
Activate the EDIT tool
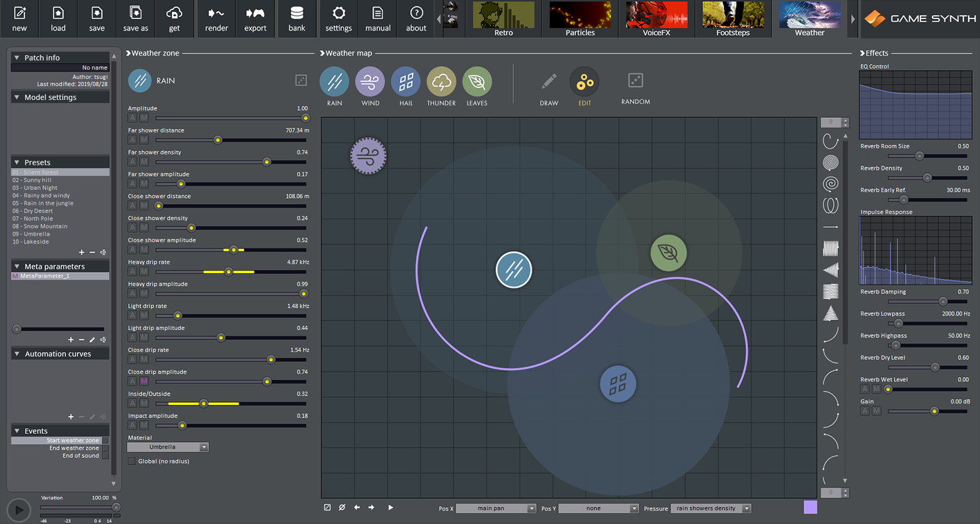click(585, 81)
